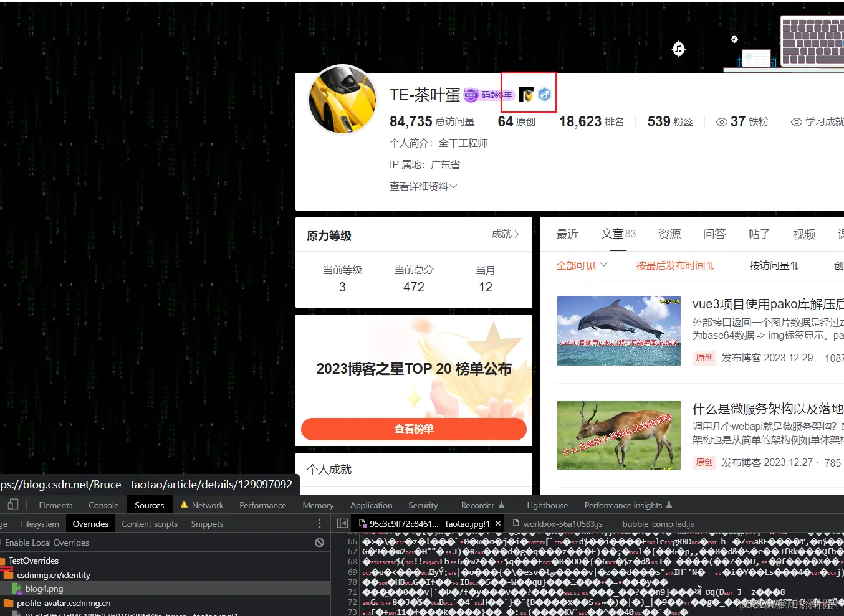Sort articles by 按最后发布时间

pyautogui.click(x=675, y=266)
